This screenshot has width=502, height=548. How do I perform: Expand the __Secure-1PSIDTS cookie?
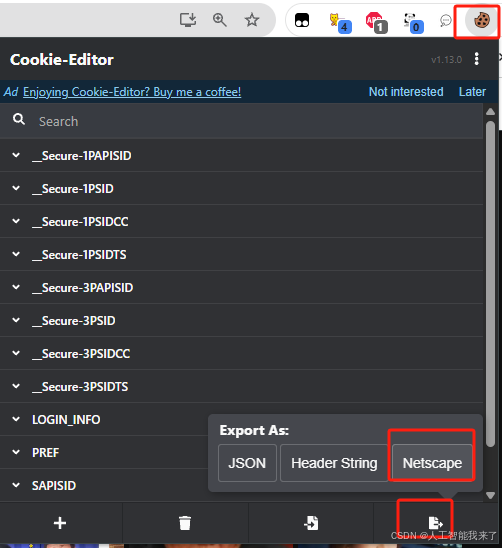[x=241, y=254]
